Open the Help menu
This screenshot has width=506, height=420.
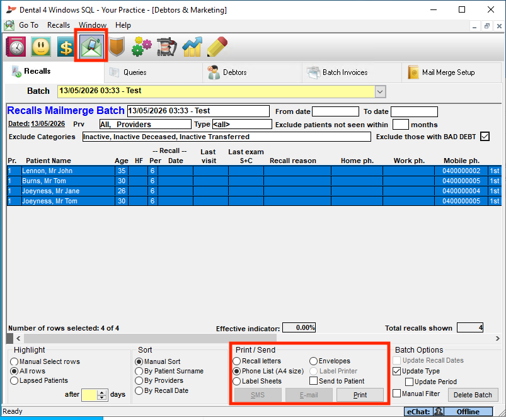(123, 25)
